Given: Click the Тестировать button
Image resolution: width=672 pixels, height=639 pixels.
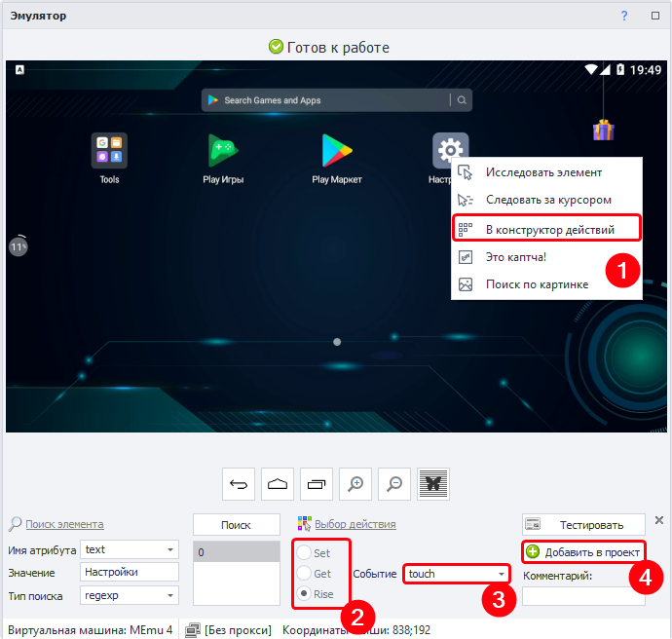Looking at the screenshot, I should coord(583,525).
